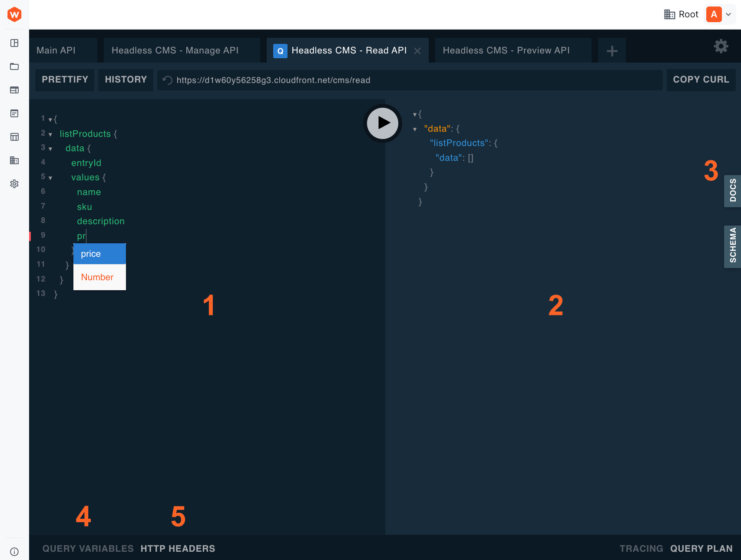Click the Prettify button

tap(64, 80)
